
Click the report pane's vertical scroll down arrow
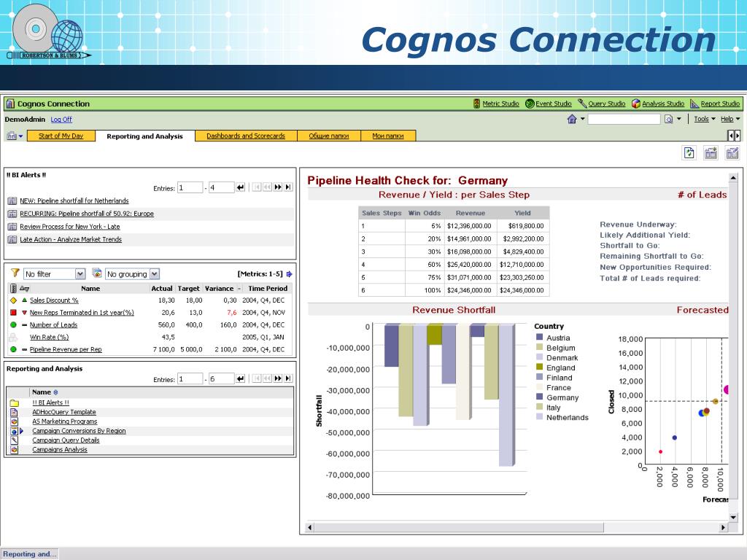click(733, 517)
